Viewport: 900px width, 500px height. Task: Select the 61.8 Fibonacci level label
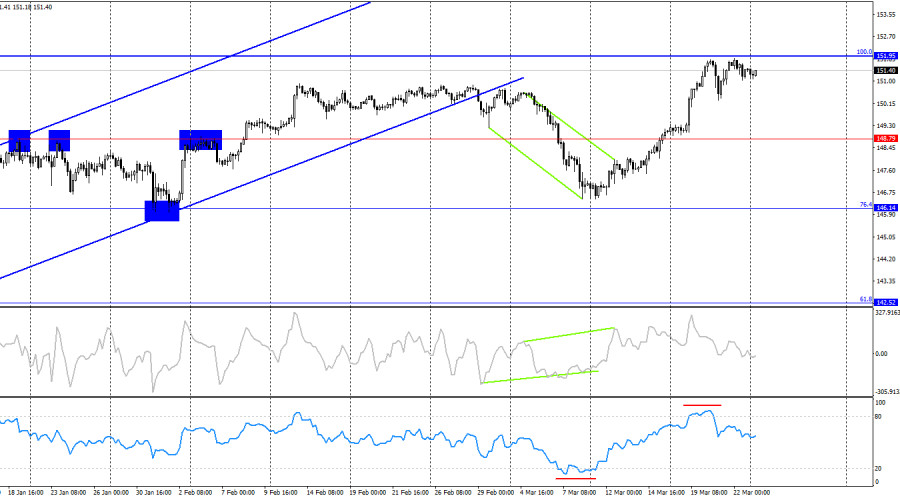coord(865,299)
